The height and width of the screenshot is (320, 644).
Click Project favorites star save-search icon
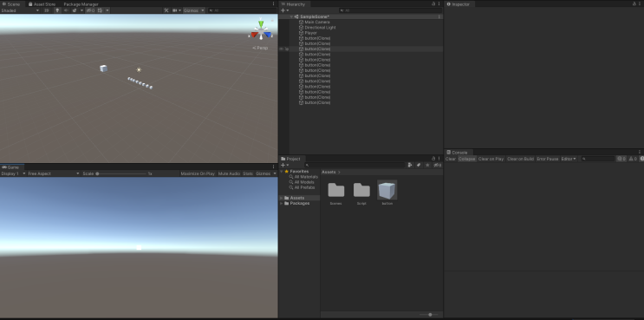[x=427, y=165]
